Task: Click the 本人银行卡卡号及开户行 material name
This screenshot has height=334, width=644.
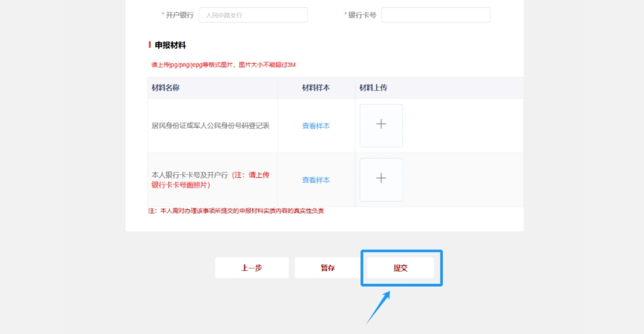Action: (210, 180)
